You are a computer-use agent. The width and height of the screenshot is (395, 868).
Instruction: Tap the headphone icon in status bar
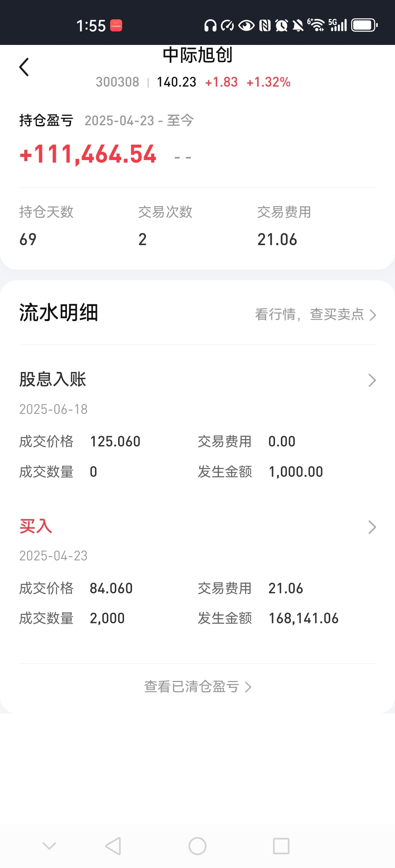click(x=210, y=26)
